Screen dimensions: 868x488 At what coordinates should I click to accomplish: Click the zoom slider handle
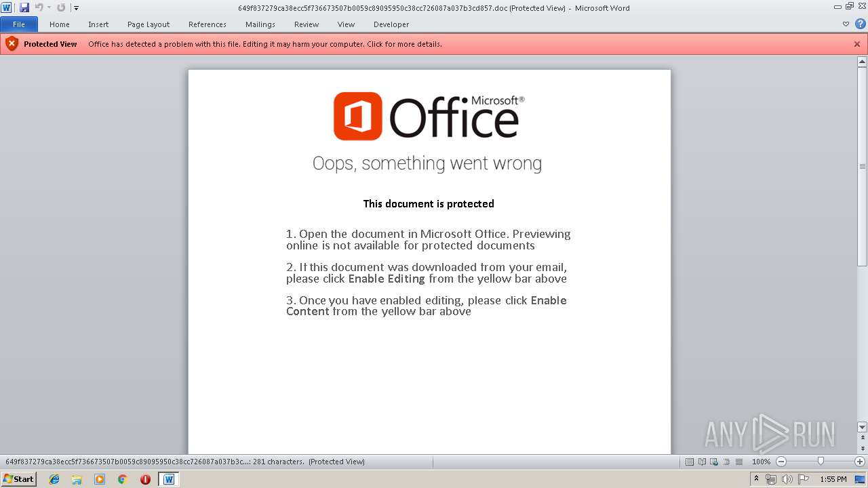pyautogui.click(x=821, y=462)
